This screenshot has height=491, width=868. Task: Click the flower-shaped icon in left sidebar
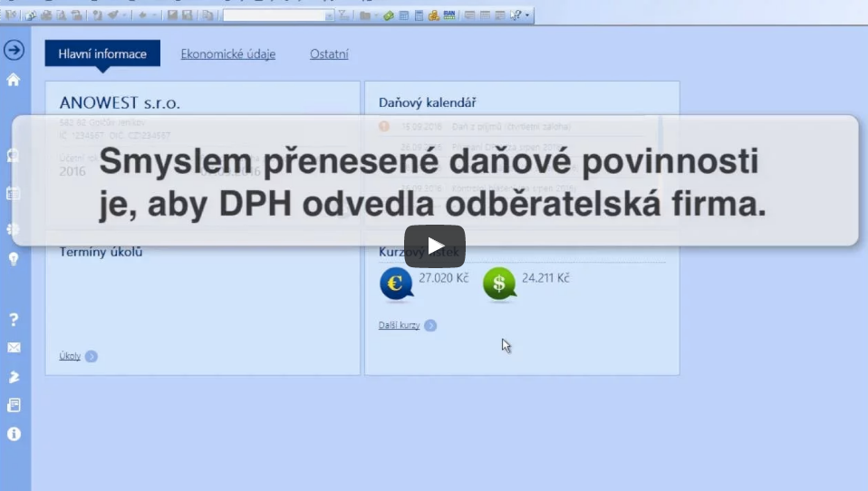14,228
